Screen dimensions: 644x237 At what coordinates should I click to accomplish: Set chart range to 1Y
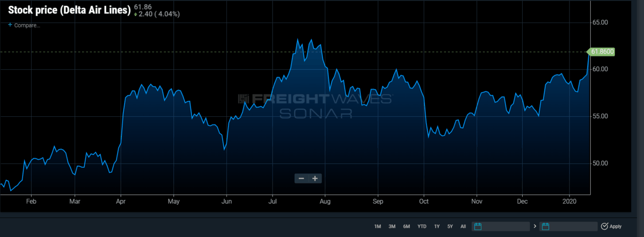pos(437,226)
